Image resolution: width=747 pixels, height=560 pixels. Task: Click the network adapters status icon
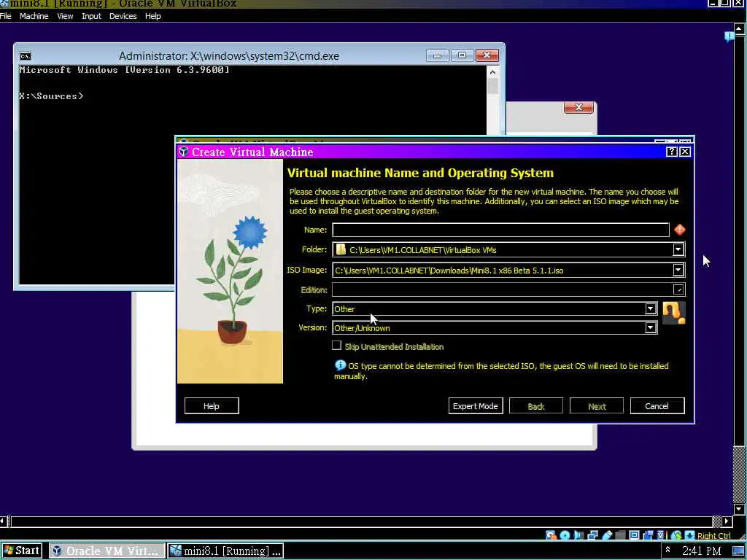tap(592, 534)
